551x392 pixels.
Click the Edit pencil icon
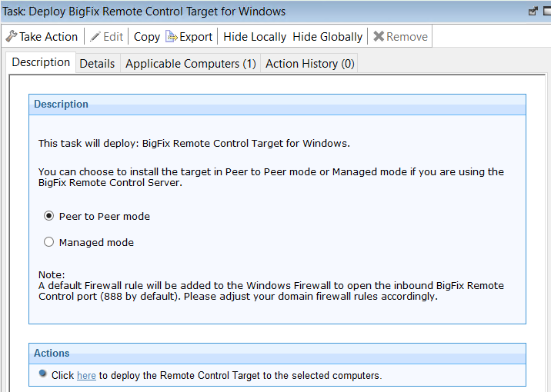coord(95,36)
